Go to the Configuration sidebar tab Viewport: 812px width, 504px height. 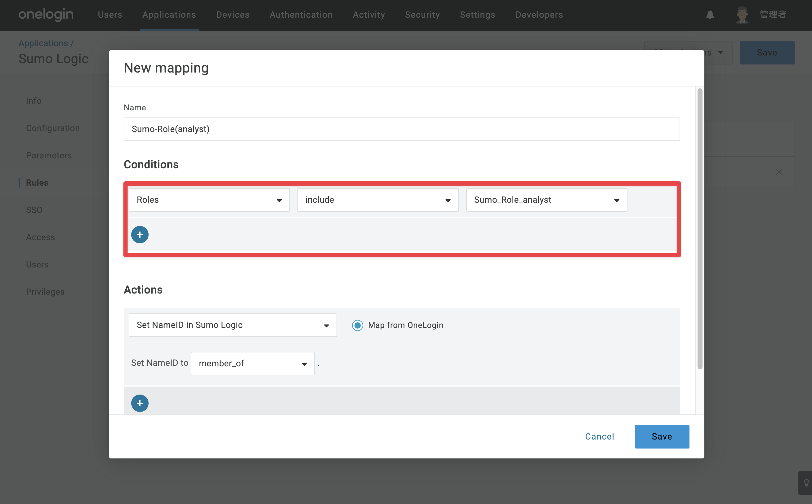[53, 128]
